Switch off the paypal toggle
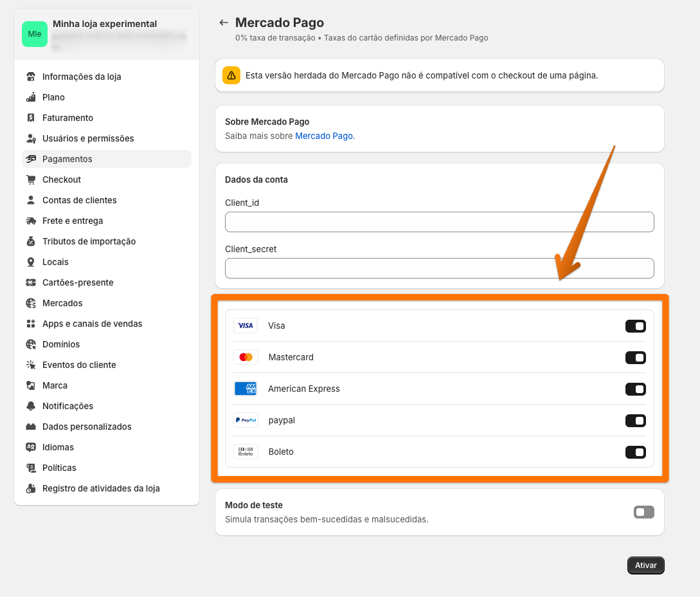This screenshot has width=700, height=597. click(x=635, y=421)
